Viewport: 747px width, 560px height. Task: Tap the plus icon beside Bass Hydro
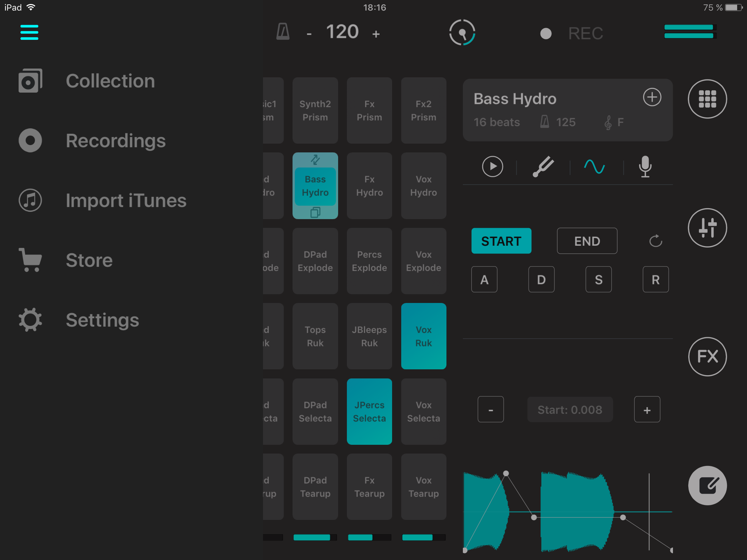pos(652,97)
